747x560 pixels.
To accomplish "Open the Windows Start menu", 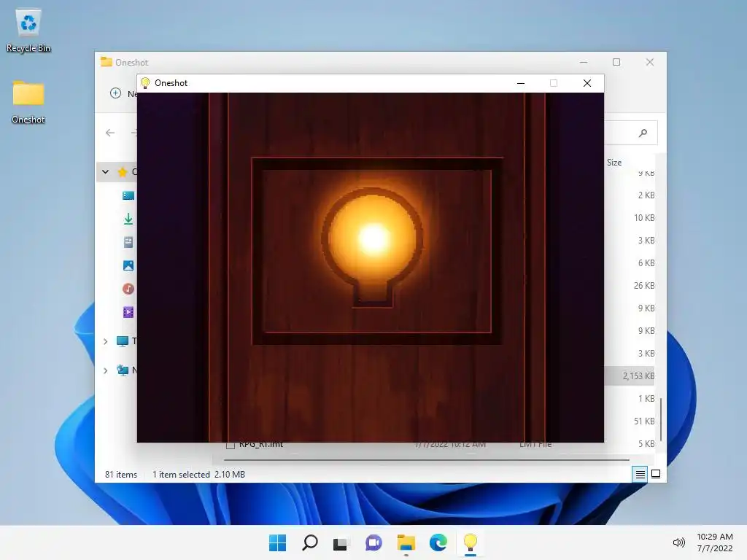I will [277, 542].
